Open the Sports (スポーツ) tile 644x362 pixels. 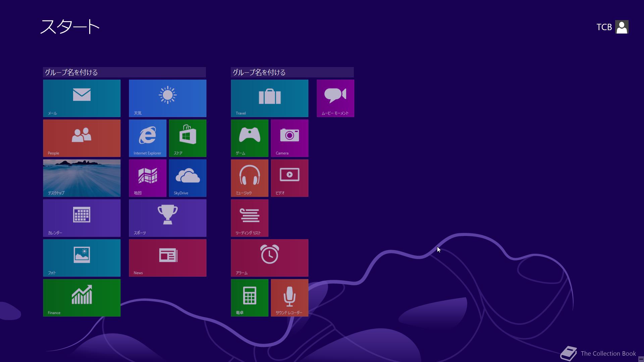coord(167,218)
